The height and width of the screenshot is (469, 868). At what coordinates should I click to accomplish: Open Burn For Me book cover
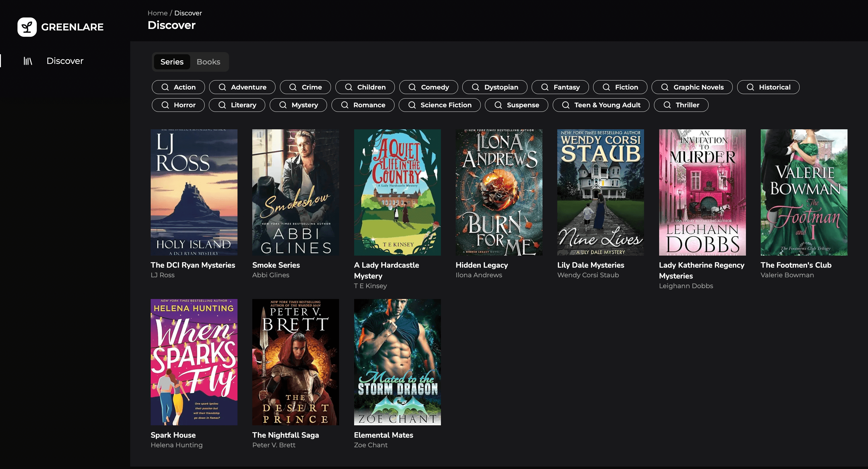499,192
